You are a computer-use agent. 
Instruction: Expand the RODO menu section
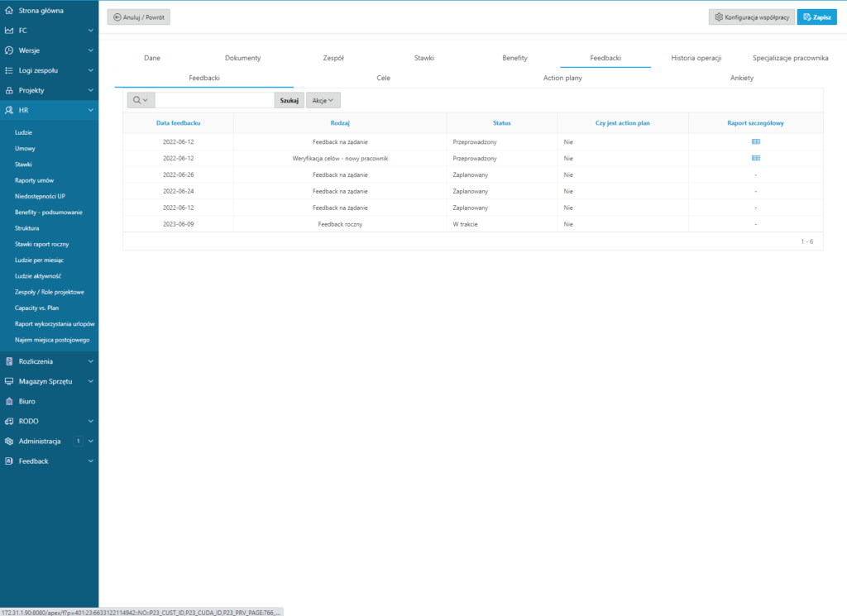(x=91, y=421)
